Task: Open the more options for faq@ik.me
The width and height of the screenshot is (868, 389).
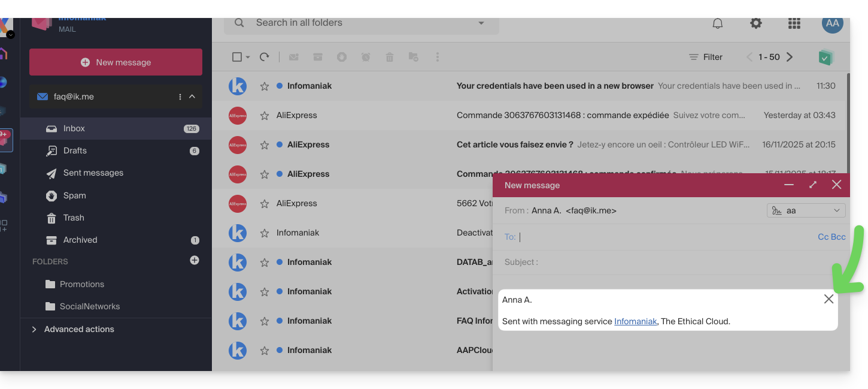Action: pos(180,97)
